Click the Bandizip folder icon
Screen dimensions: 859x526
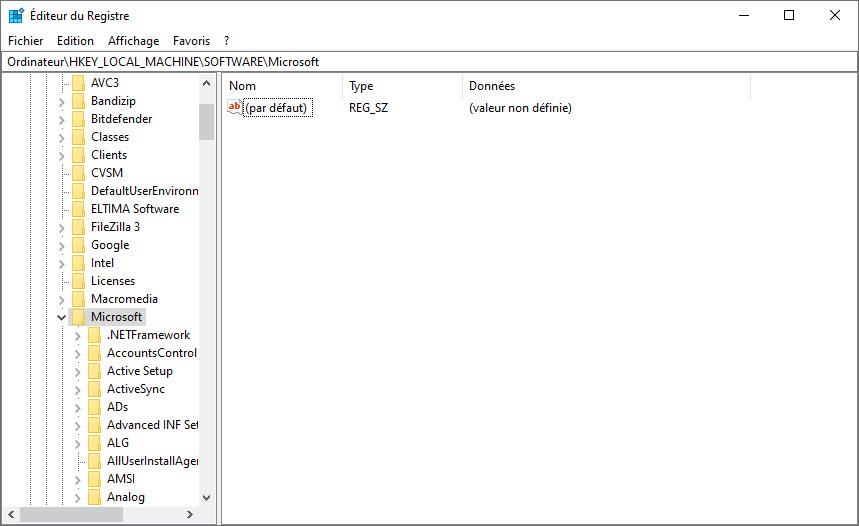pyautogui.click(x=78, y=101)
